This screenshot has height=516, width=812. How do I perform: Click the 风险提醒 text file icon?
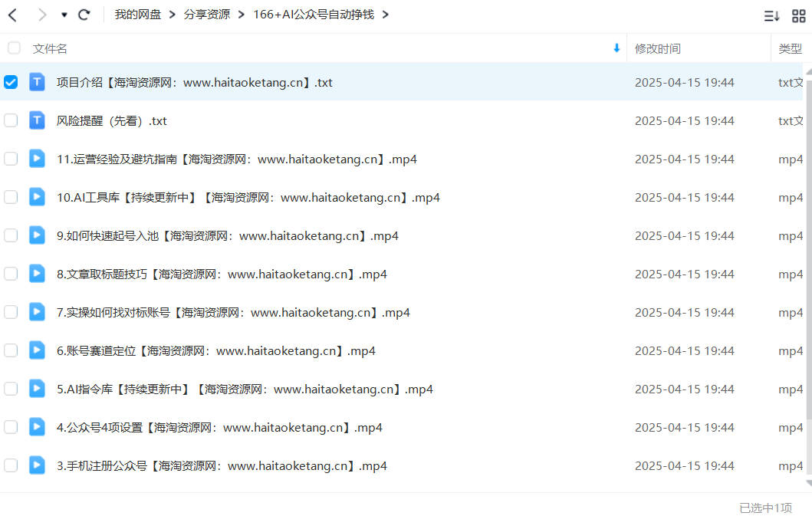(37, 120)
